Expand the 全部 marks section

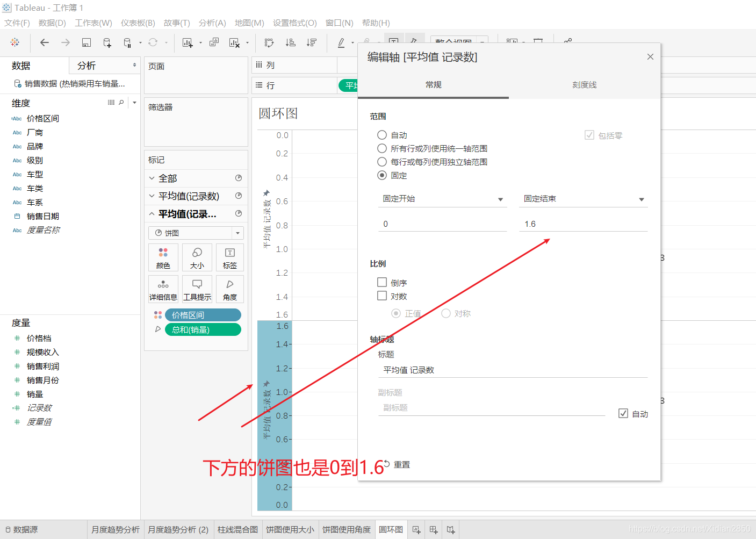click(152, 178)
